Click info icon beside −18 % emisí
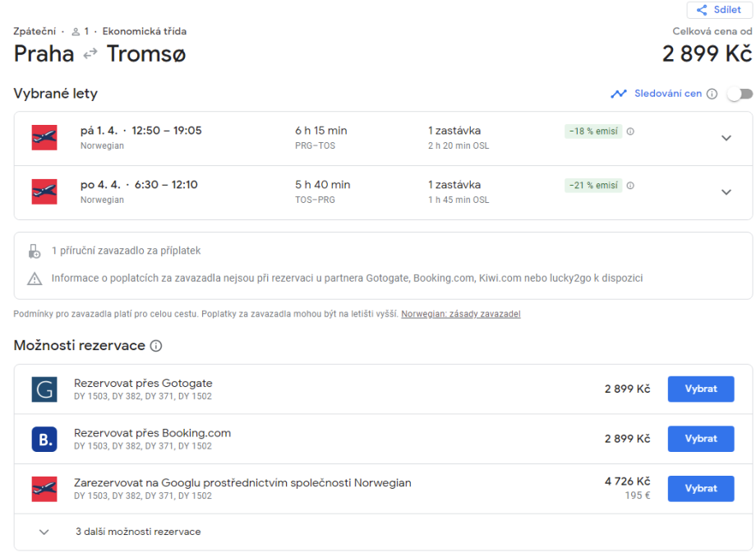Viewport: 756px width, 553px height. (x=630, y=131)
